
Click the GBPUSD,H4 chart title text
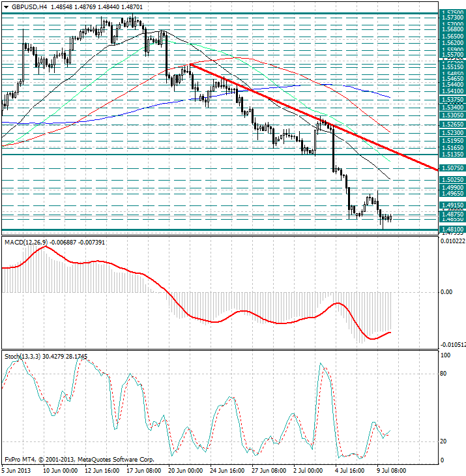point(29,7)
